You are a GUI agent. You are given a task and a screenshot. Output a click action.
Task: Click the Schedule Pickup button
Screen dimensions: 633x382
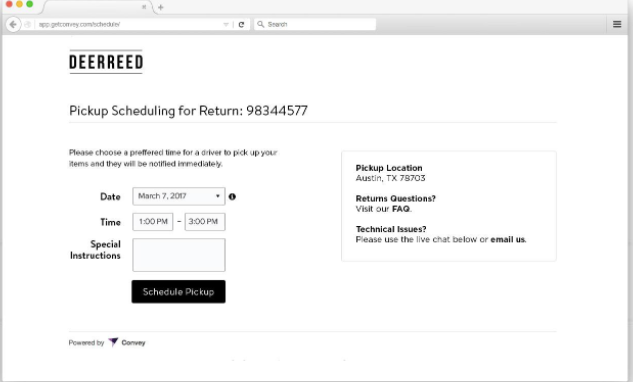point(178,292)
